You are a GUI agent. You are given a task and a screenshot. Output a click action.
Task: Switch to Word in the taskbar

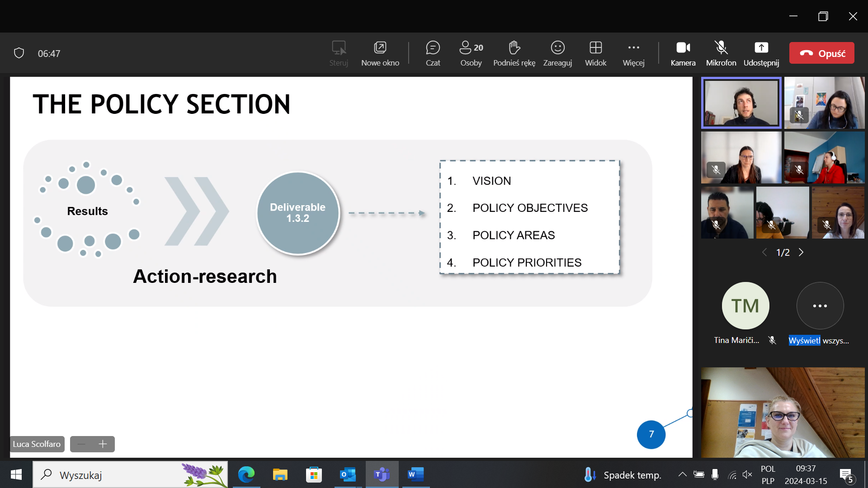[x=415, y=474]
